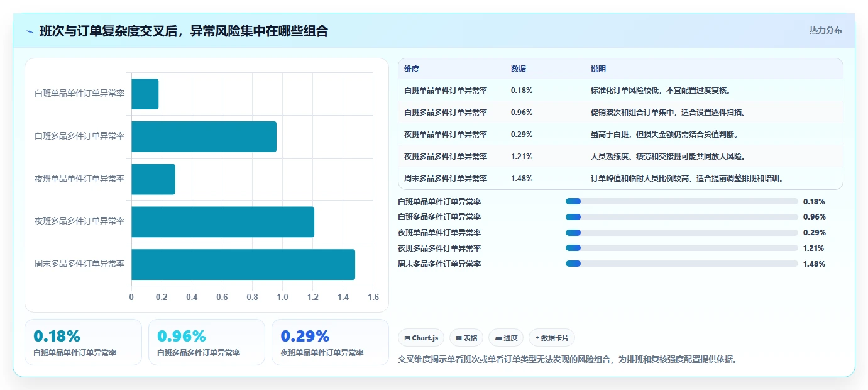
Task: Click the progress bar showing 1.21%
Action: [x=682, y=248]
